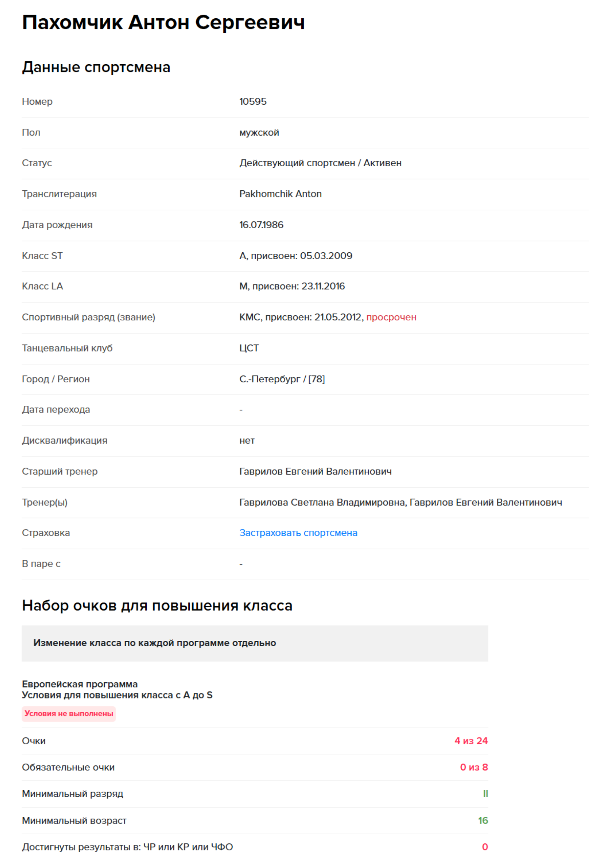Click the red 'просрочен' status label
Screen dimensions: 589x868
pyautogui.click(x=392, y=317)
